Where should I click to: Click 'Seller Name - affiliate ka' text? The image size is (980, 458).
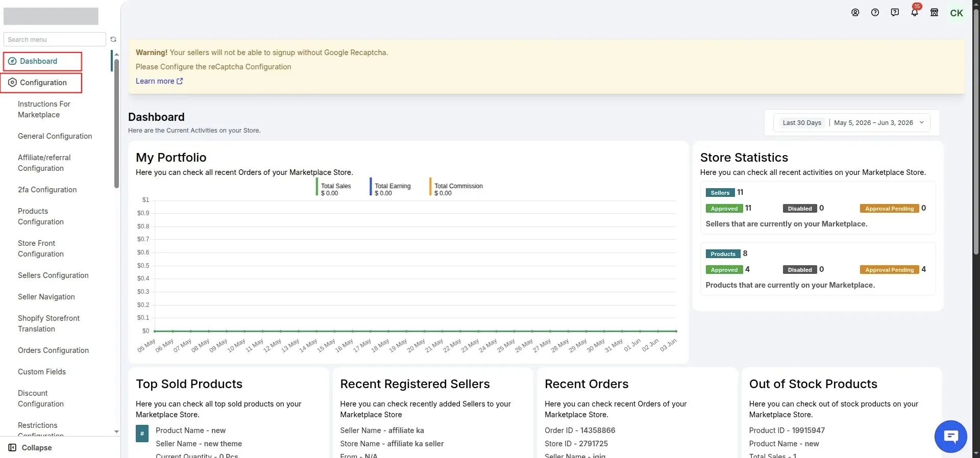382,430
